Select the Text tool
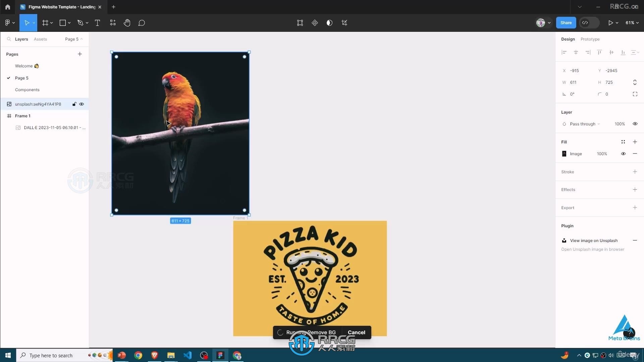The image size is (644, 362). [x=97, y=22]
